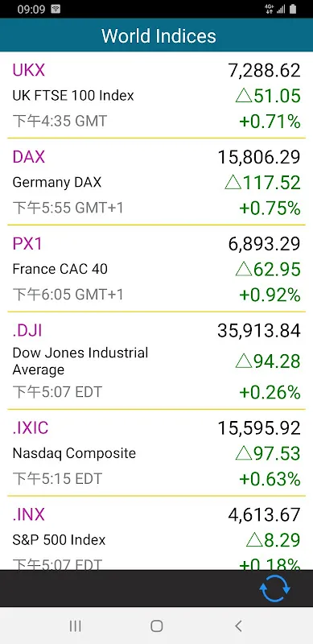
Task: Tap the Android back navigation icon
Action: [238, 626]
